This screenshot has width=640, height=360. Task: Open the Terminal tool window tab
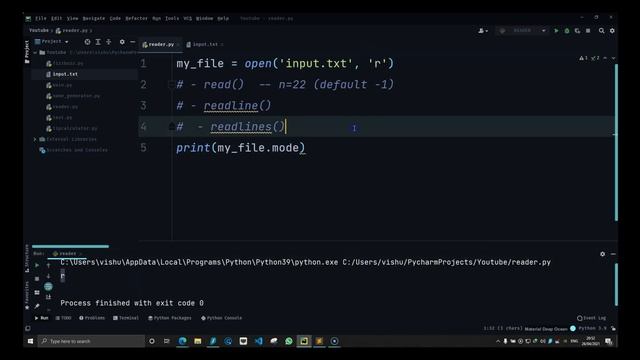(x=126, y=318)
